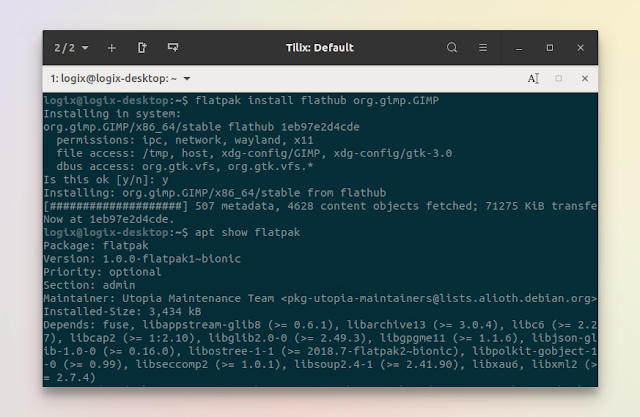Open the 2/2 session switcher dropdown

click(71, 48)
